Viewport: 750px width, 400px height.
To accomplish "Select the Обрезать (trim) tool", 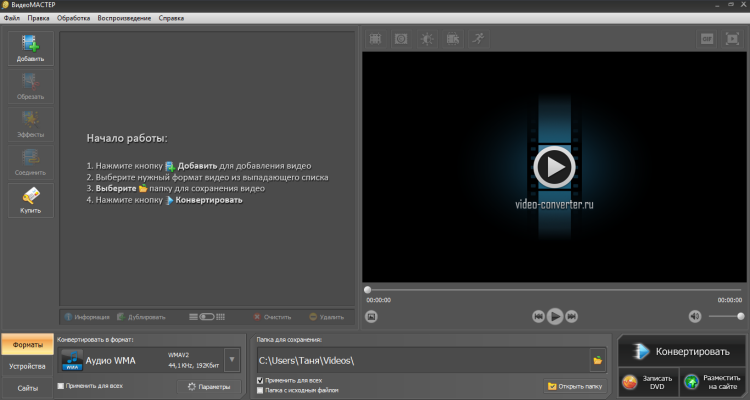I will tap(31, 86).
